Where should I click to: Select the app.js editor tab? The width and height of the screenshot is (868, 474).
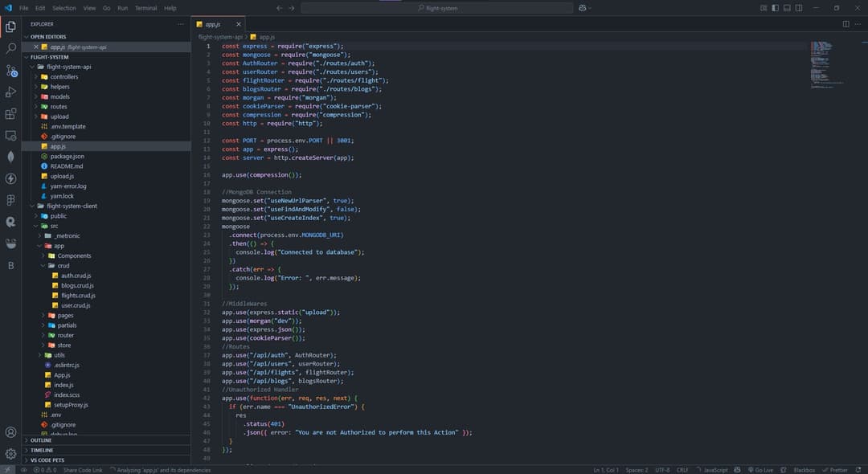211,23
